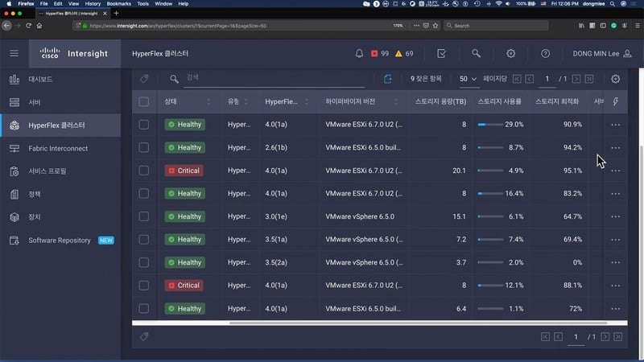Click bottom pagination first-page button
644x362 pixels.
[546, 336]
